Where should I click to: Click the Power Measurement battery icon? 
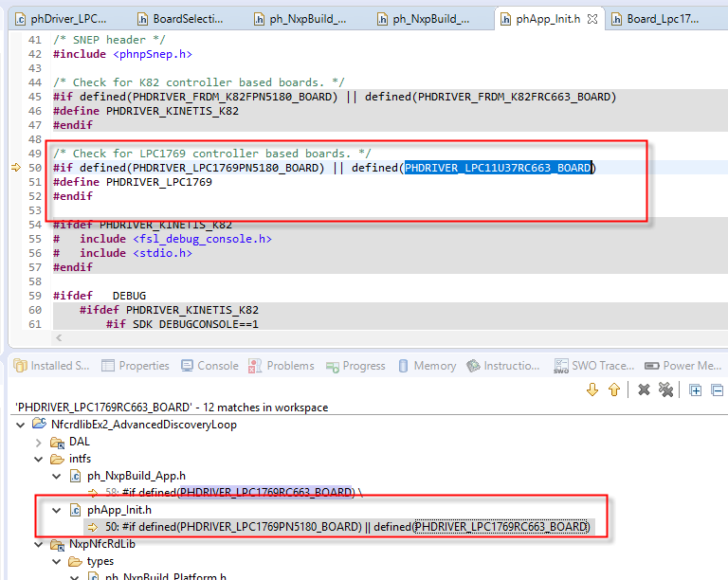(652, 366)
